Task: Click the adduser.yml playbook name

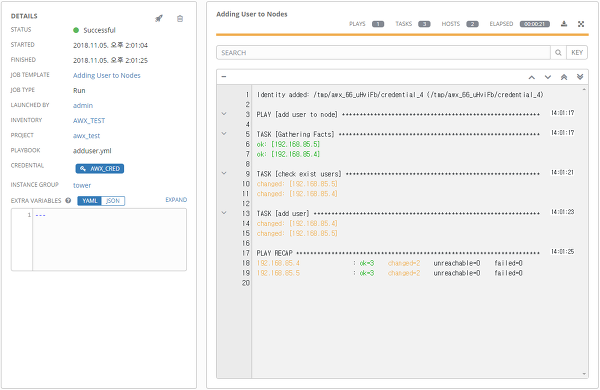Action: point(92,151)
